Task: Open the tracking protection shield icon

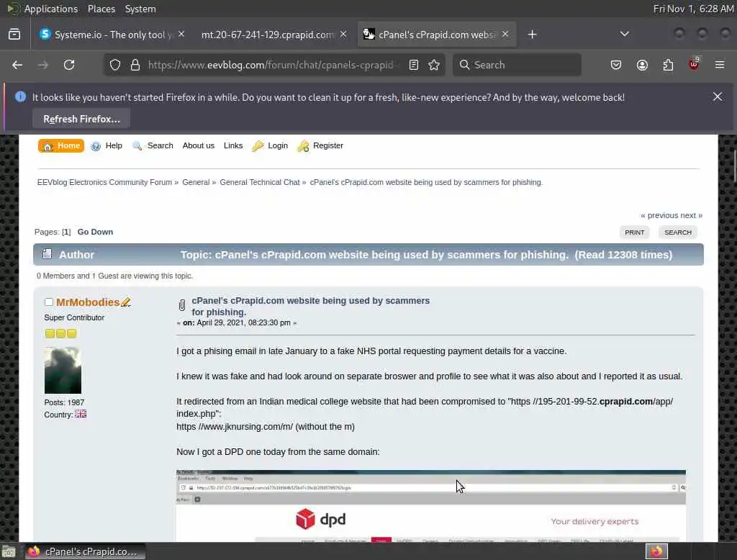Action: pos(115,65)
